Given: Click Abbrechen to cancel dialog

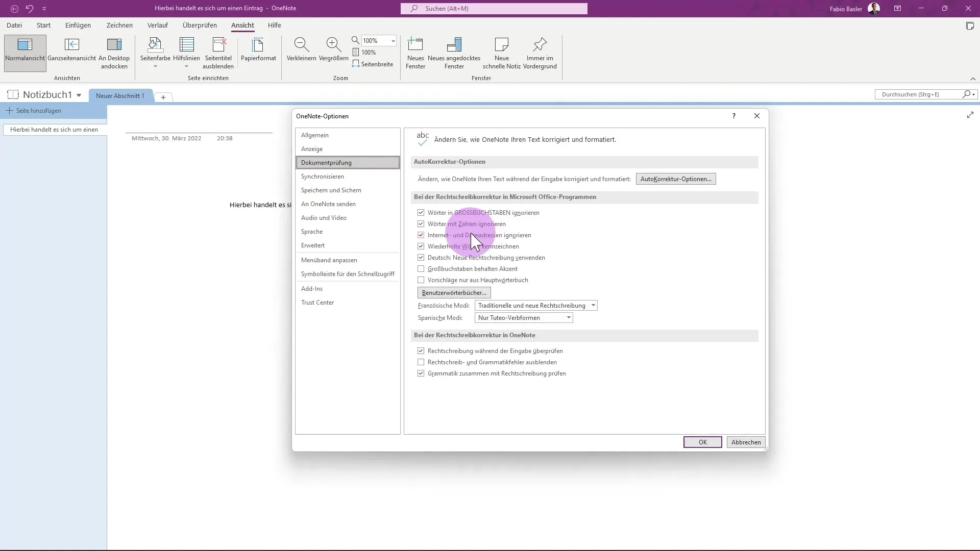Looking at the screenshot, I should click(x=746, y=442).
